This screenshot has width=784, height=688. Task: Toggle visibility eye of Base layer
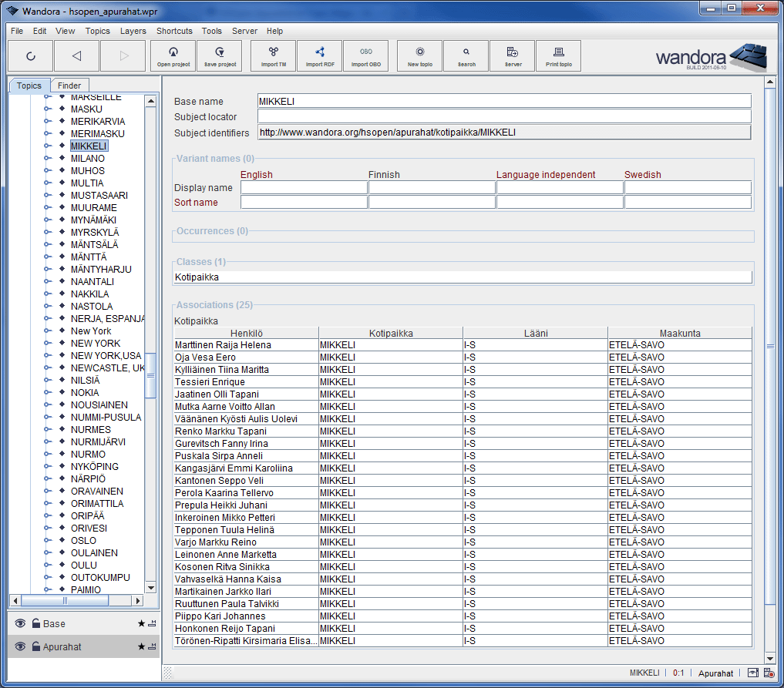point(20,623)
